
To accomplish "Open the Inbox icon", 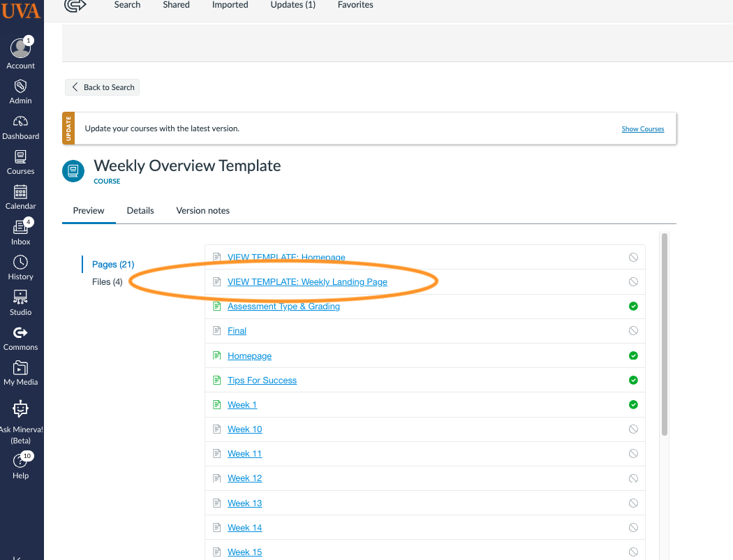I will point(20,227).
